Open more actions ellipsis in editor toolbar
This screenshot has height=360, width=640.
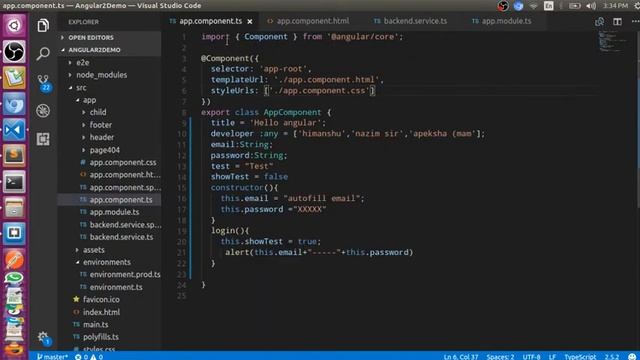point(635,21)
